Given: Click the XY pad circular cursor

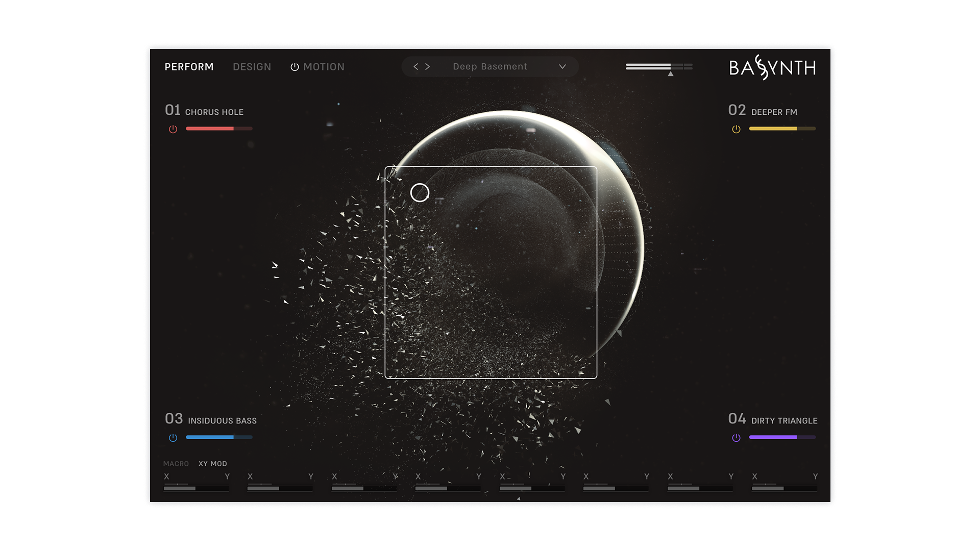Looking at the screenshot, I should pyautogui.click(x=420, y=193).
